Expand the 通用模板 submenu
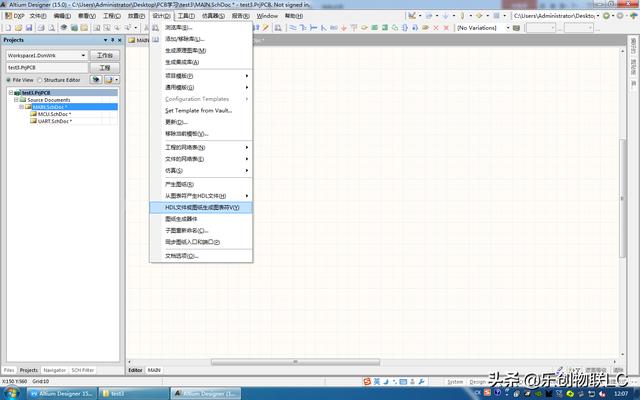640x400 pixels. [201, 87]
